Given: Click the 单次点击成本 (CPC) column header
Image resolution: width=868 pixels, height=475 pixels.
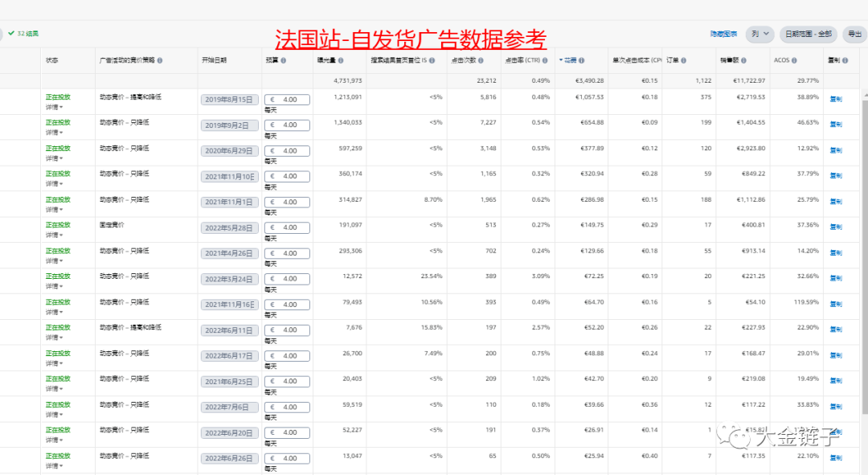Looking at the screenshot, I should pos(637,60).
